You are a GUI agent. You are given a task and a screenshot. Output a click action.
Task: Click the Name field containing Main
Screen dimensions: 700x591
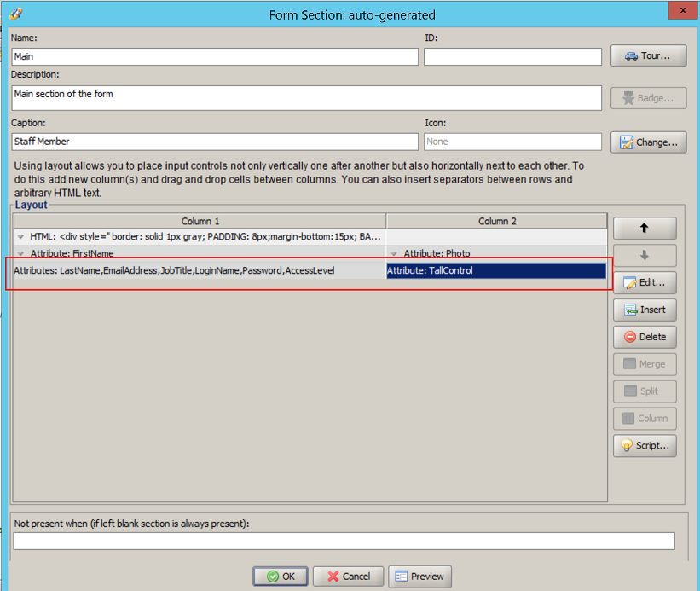(x=215, y=56)
